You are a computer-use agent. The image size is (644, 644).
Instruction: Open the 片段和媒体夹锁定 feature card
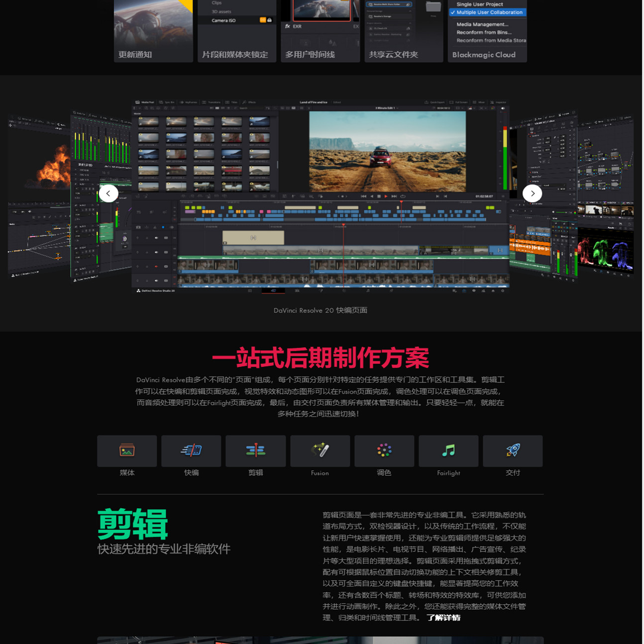tap(237, 31)
